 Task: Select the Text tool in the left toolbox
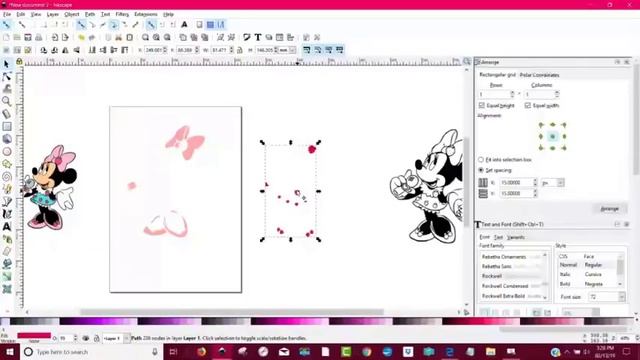pyautogui.click(x=7, y=227)
